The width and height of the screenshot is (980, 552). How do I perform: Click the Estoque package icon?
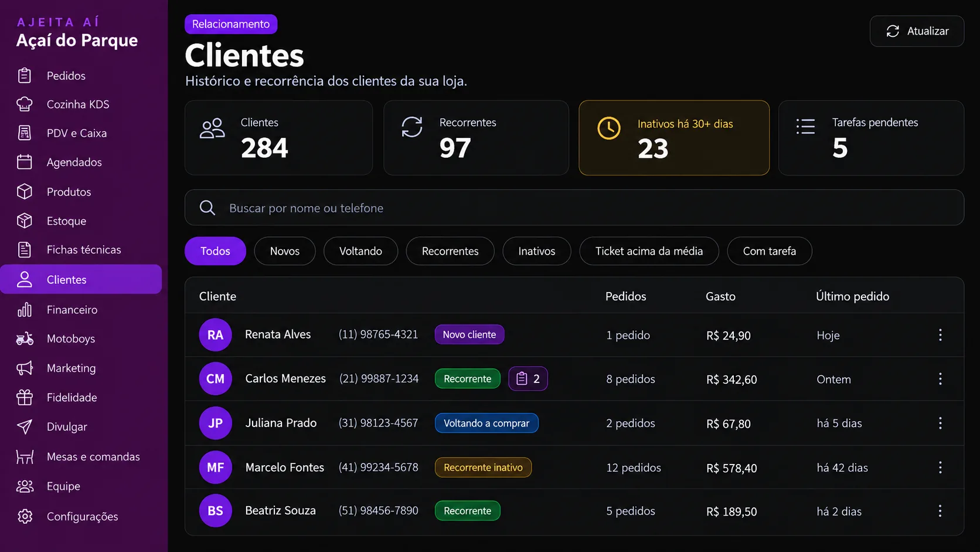(25, 221)
